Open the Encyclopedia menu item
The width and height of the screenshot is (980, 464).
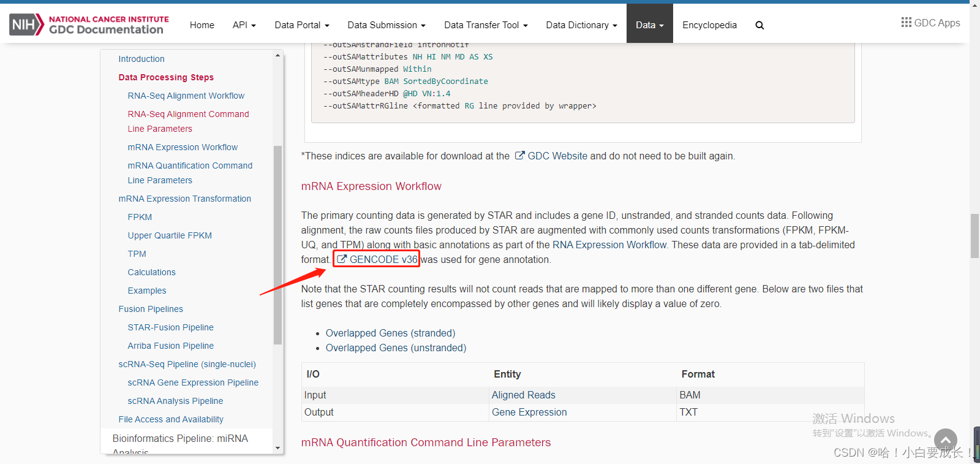click(709, 25)
